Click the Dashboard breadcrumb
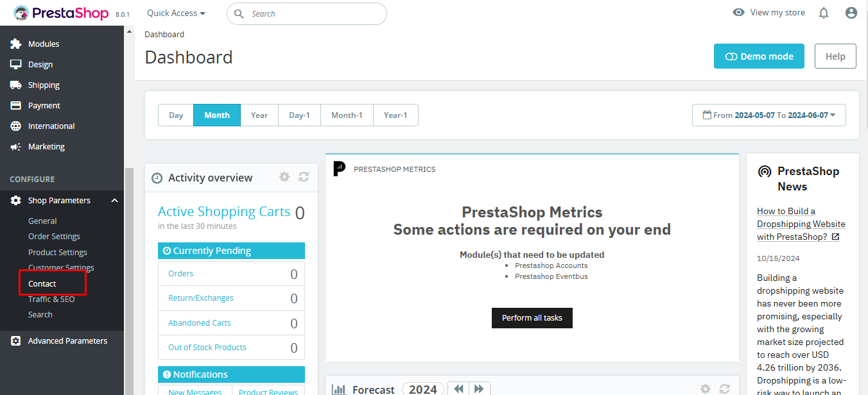The width and height of the screenshot is (868, 395). (x=164, y=35)
